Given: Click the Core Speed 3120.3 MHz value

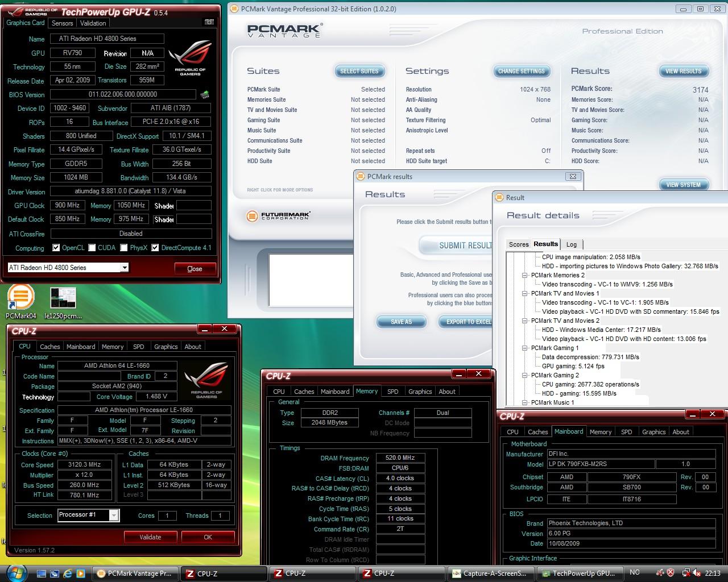Looking at the screenshot, I should click(x=84, y=465).
